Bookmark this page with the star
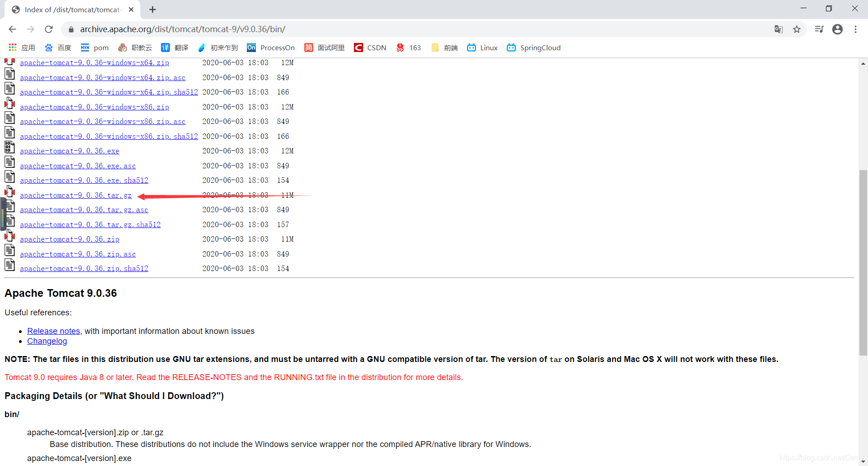Viewport: 868px width, 466px height. (x=797, y=29)
